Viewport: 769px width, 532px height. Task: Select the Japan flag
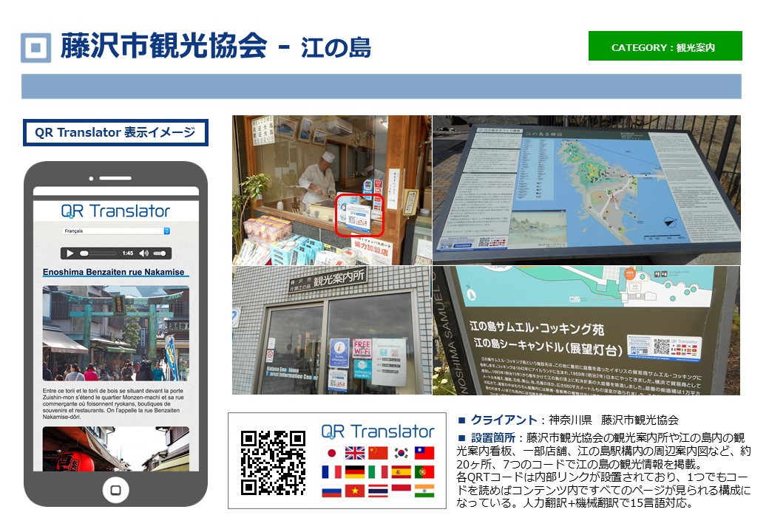point(331,453)
